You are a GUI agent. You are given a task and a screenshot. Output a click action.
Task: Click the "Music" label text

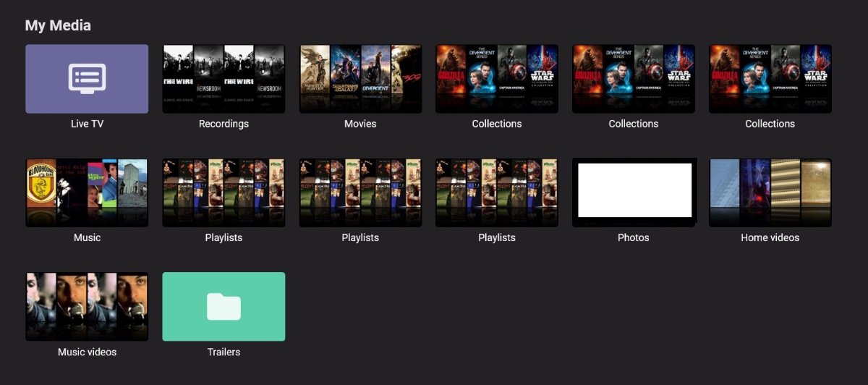[x=87, y=237]
